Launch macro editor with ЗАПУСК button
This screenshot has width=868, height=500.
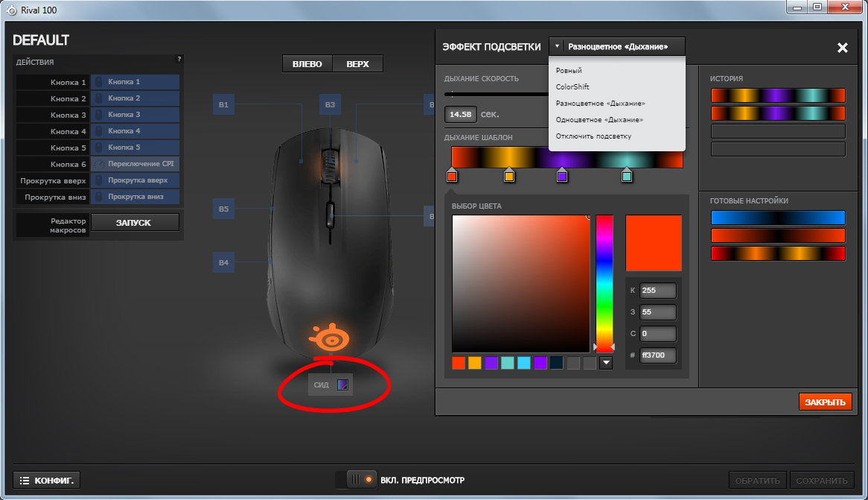click(x=133, y=223)
